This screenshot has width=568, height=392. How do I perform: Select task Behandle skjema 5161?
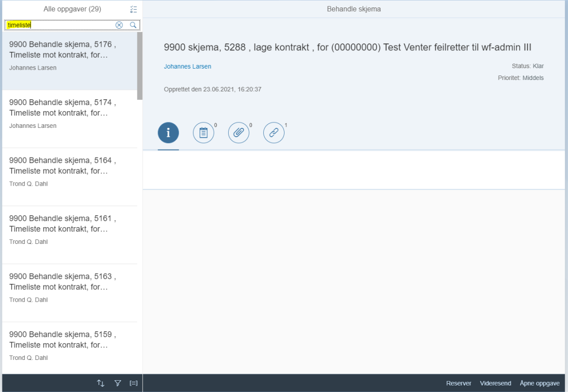(70, 235)
